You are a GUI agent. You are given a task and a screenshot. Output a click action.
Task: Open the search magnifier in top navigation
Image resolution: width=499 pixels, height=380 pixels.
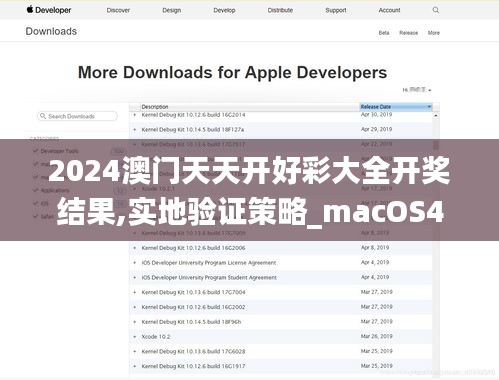(x=436, y=10)
